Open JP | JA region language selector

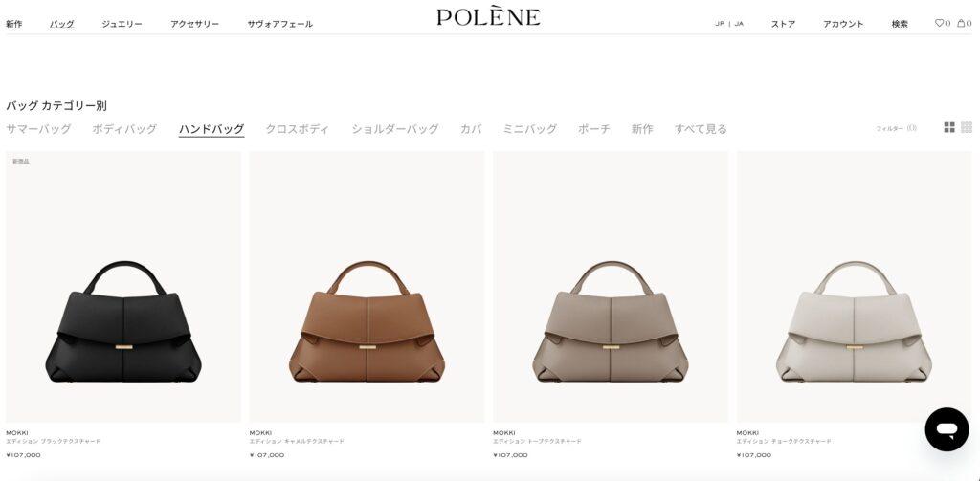coord(729,24)
